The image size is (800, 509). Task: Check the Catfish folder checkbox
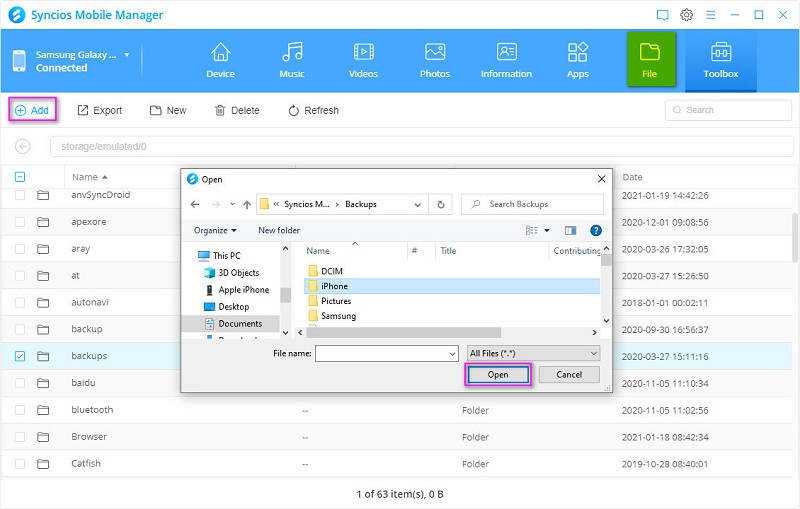(20, 464)
